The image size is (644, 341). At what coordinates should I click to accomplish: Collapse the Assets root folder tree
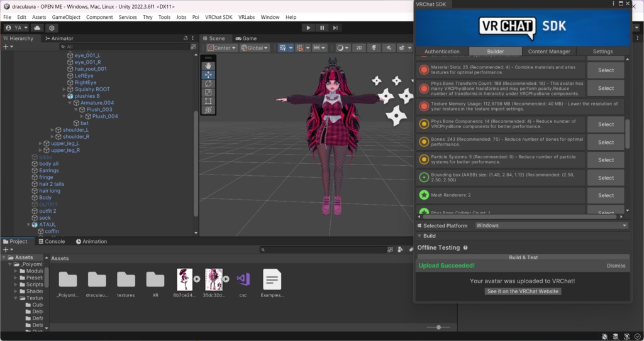coord(4,257)
